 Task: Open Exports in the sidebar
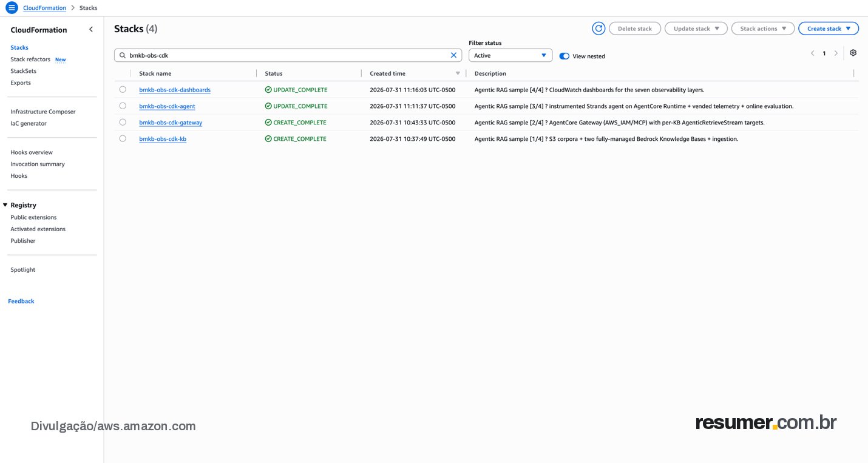21,83
